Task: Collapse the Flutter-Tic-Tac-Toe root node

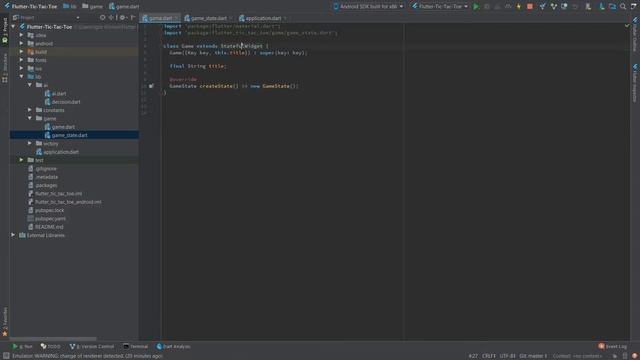Action: point(13,27)
